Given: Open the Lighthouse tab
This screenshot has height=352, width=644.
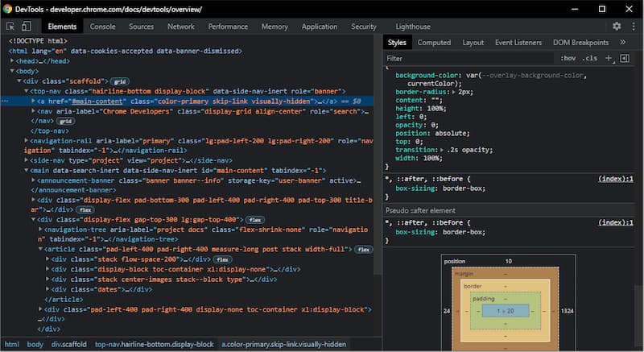Looking at the screenshot, I should point(413,27).
